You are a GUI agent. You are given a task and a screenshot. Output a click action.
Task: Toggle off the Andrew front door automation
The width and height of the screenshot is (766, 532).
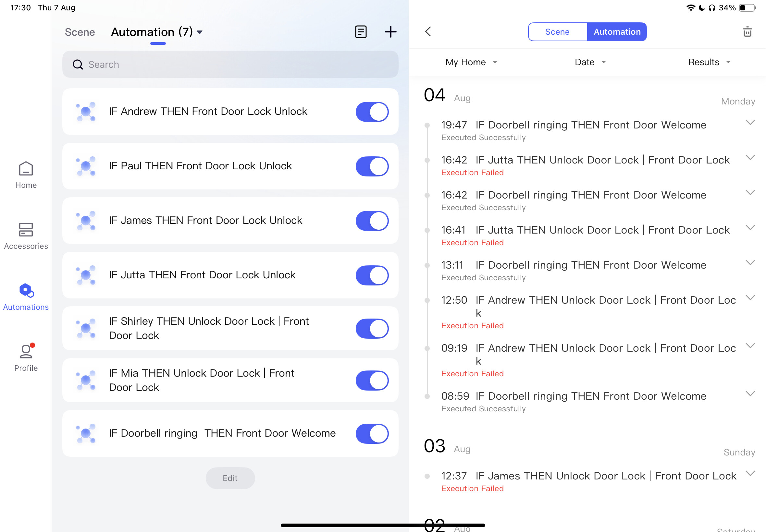[372, 112]
